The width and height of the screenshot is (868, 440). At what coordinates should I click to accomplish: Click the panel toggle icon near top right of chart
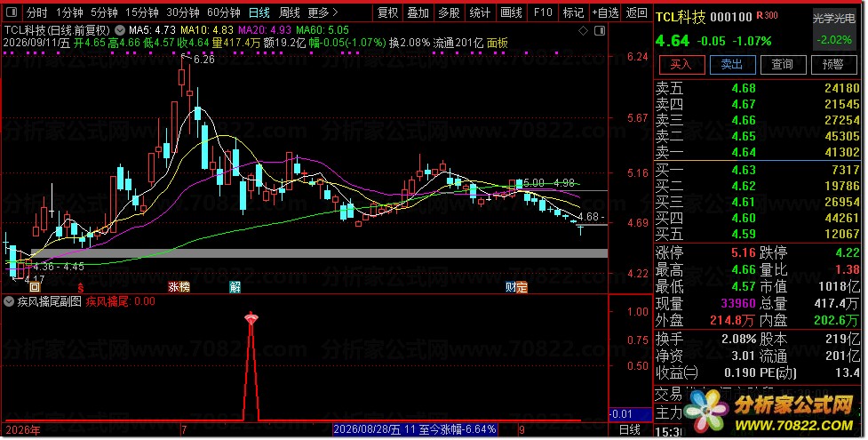tap(600, 31)
